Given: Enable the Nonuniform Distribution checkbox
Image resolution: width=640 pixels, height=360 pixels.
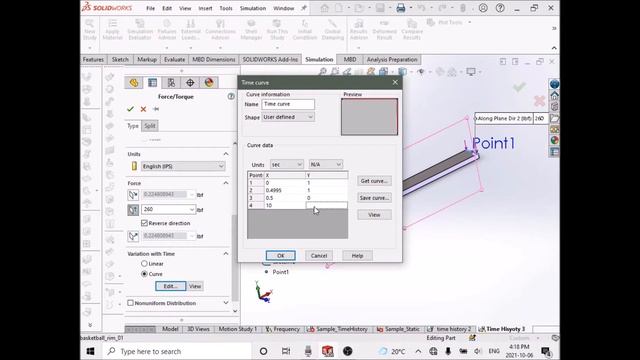Looking at the screenshot, I should (x=131, y=303).
